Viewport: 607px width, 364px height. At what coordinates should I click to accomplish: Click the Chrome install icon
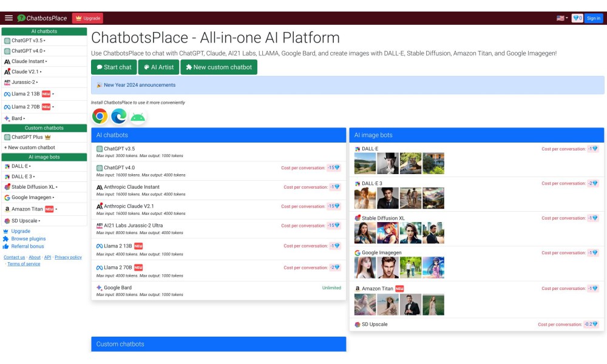click(x=100, y=116)
